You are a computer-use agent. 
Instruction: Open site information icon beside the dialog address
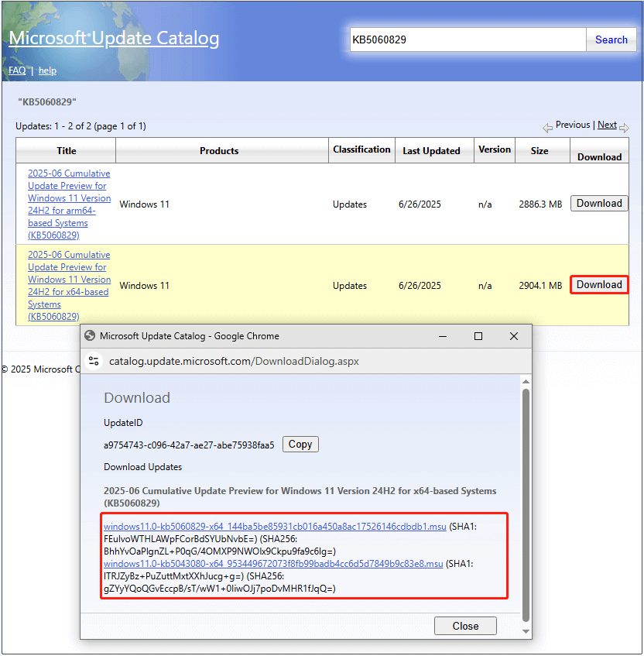click(x=94, y=361)
